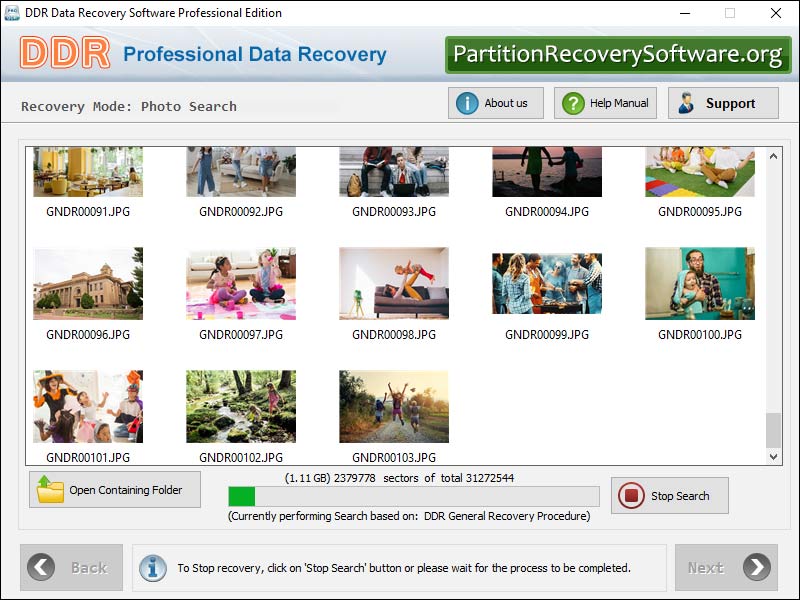Click the Back left-arrow icon
The image size is (800, 600).
[x=41, y=567]
